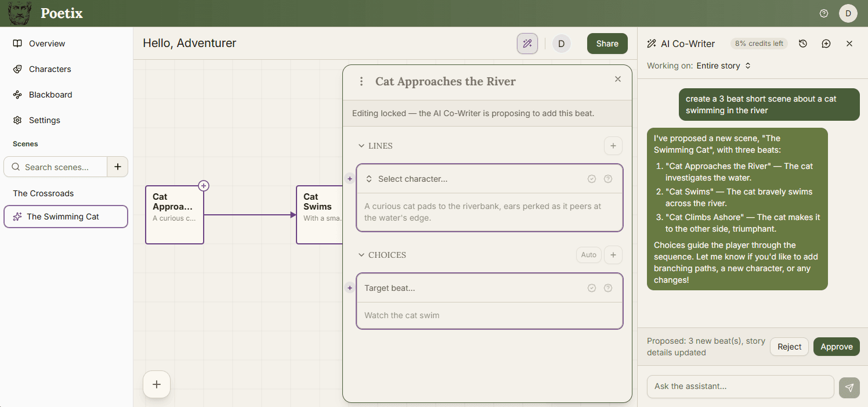Screen dimensions: 868x407
Task: Open the beat options three-dot menu
Action: click(x=361, y=82)
